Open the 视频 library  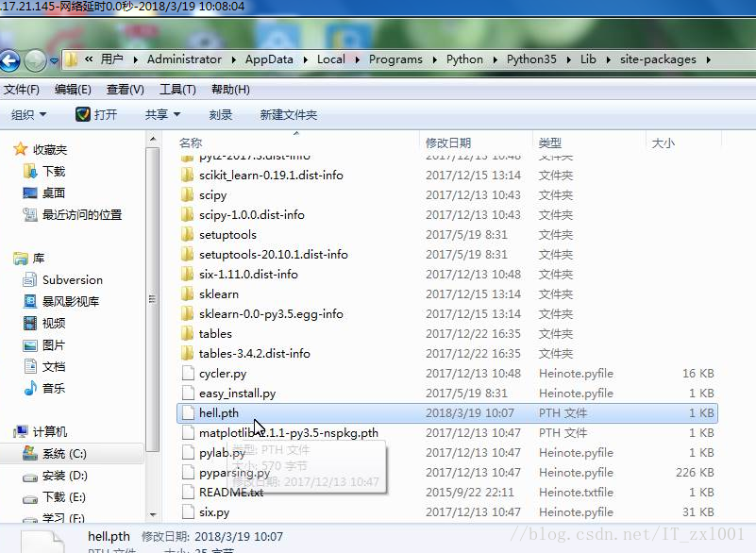tap(44, 323)
